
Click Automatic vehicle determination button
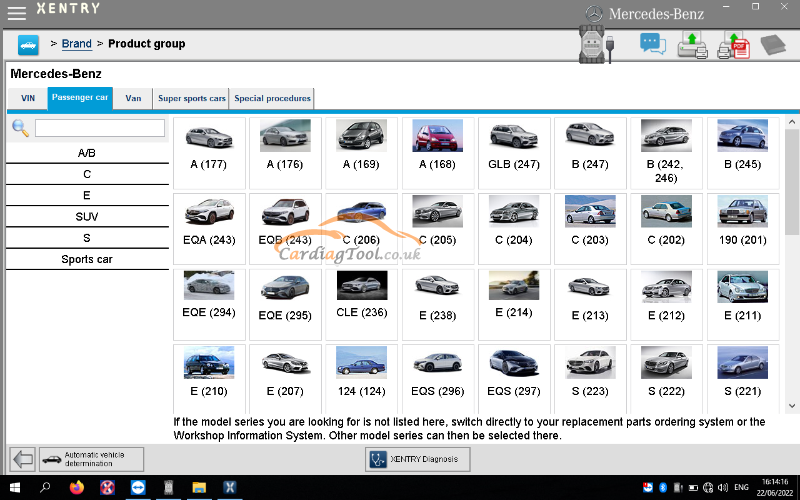click(x=92, y=459)
